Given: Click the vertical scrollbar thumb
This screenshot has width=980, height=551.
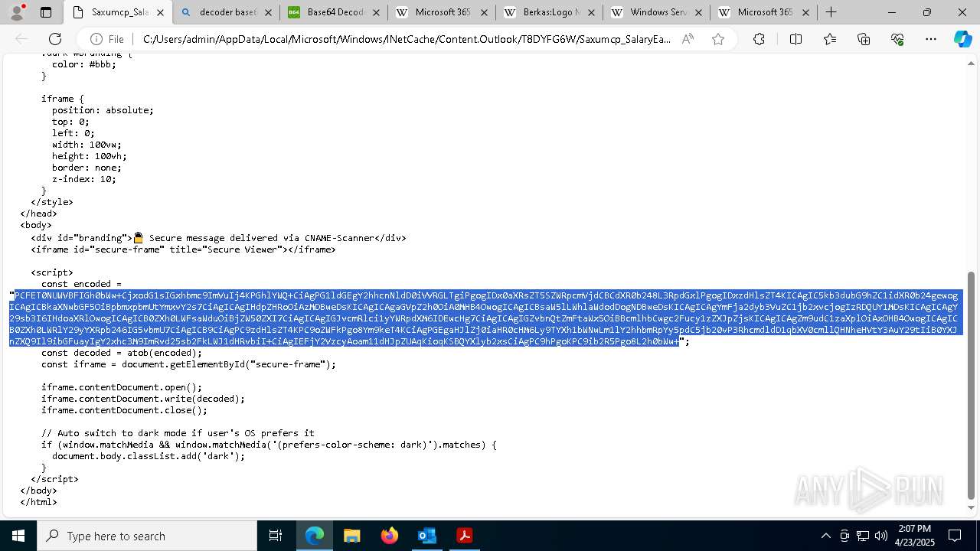Looking at the screenshot, I should click(x=972, y=385).
